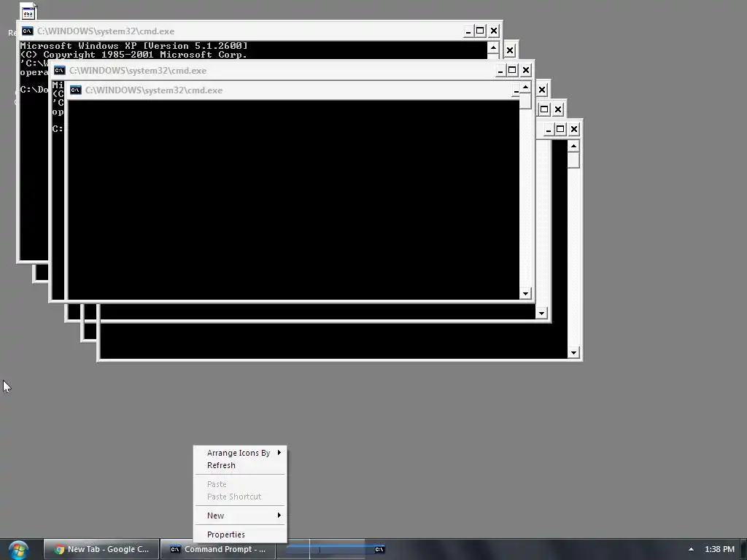Screen dimensions: 747x560
Task: Open Arrange Icons By submenu
Action: click(240, 453)
